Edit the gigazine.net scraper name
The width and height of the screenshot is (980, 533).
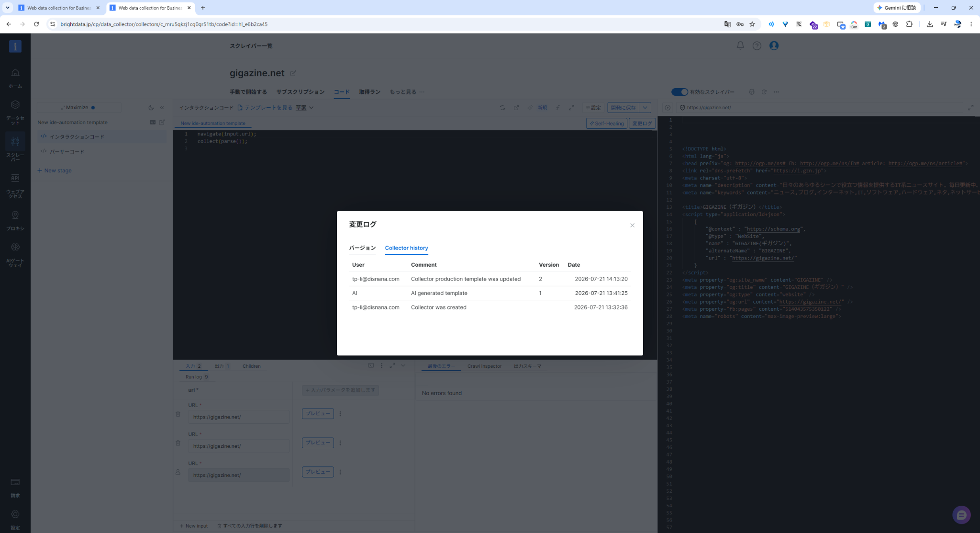pyautogui.click(x=293, y=73)
